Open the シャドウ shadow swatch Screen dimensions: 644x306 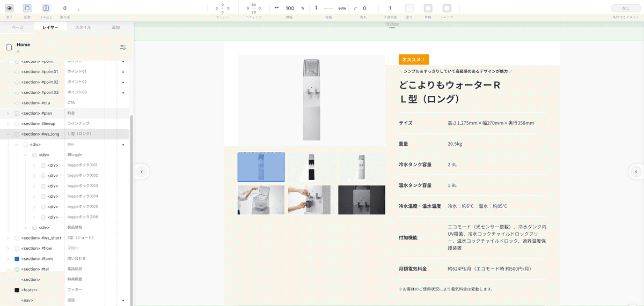(447, 8)
